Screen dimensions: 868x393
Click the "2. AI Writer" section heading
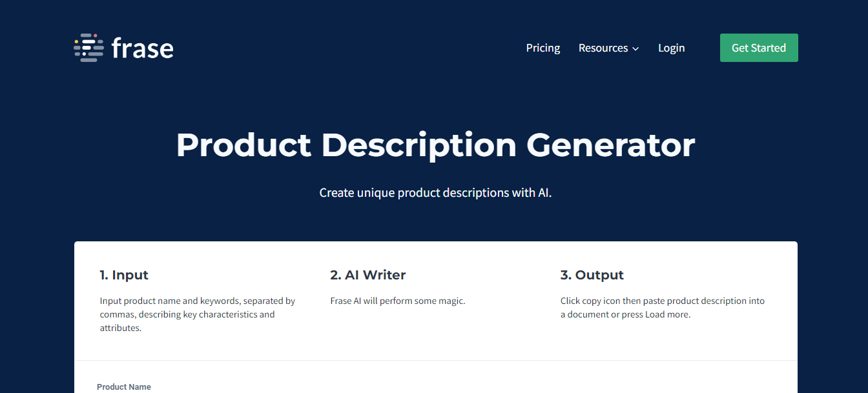pos(367,274)
